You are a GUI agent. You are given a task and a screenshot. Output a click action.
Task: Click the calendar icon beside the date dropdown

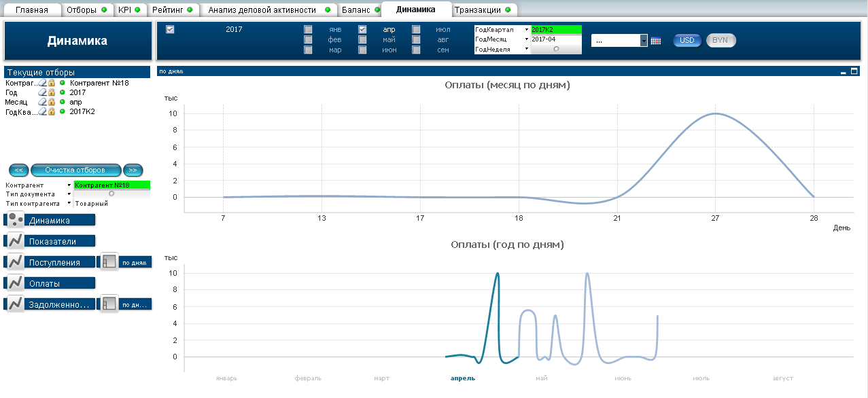656,41
